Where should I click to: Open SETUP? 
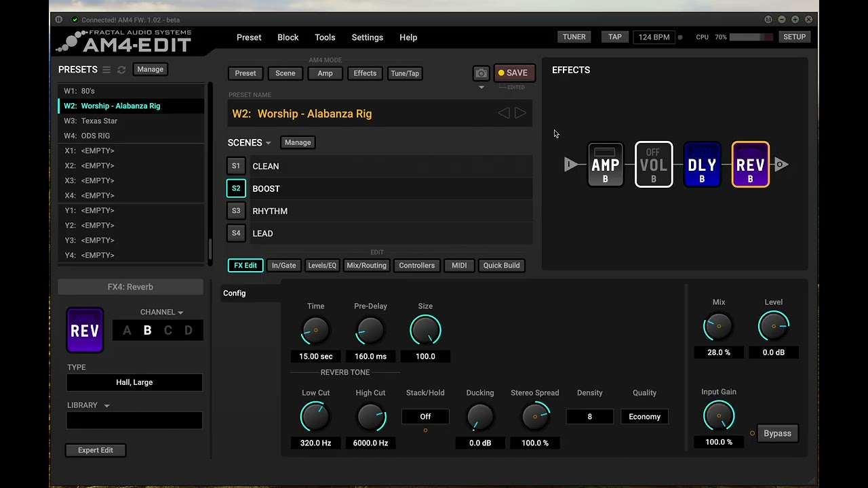[794, 37]
